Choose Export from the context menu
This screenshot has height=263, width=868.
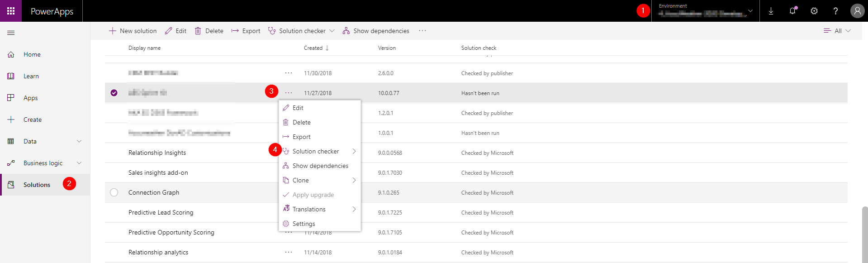301,137
